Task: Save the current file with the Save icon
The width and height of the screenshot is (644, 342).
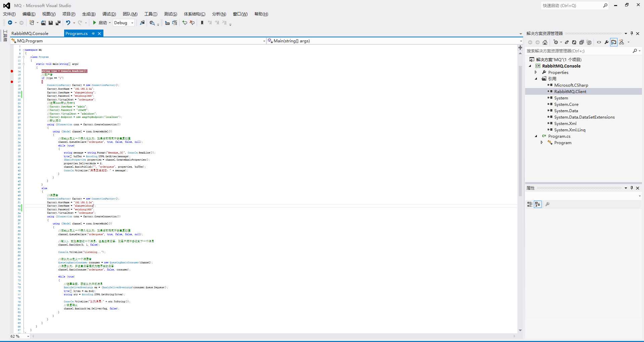Action: [51, 23]
